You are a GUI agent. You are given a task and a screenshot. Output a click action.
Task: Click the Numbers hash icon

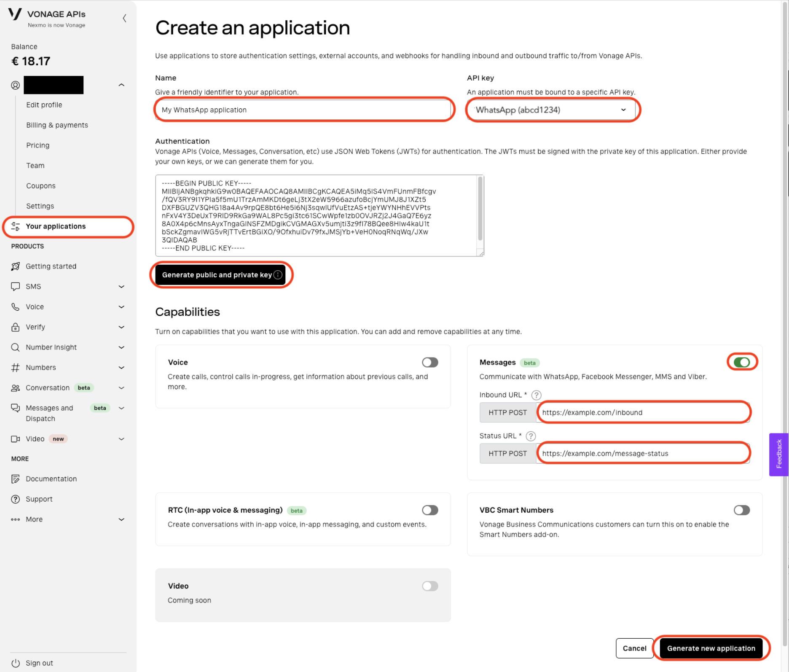point(16,368)
